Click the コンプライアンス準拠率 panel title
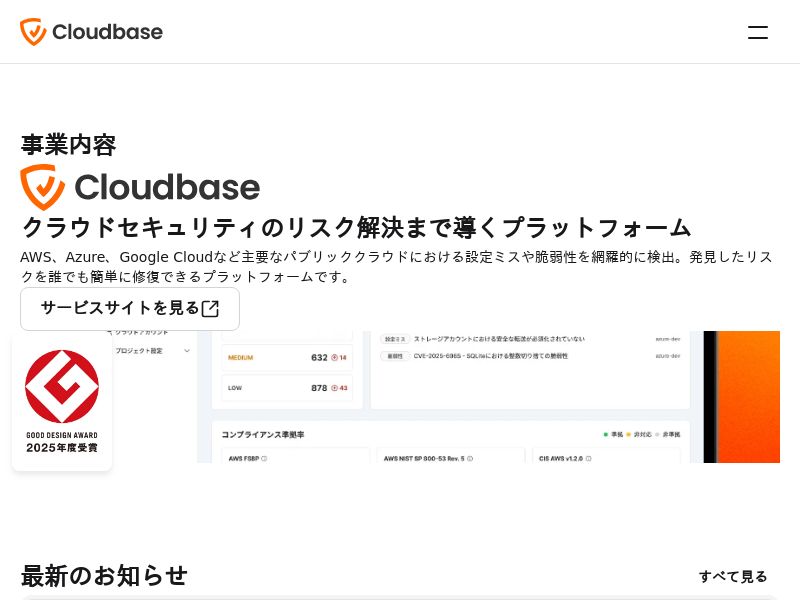 pos(263,435)
